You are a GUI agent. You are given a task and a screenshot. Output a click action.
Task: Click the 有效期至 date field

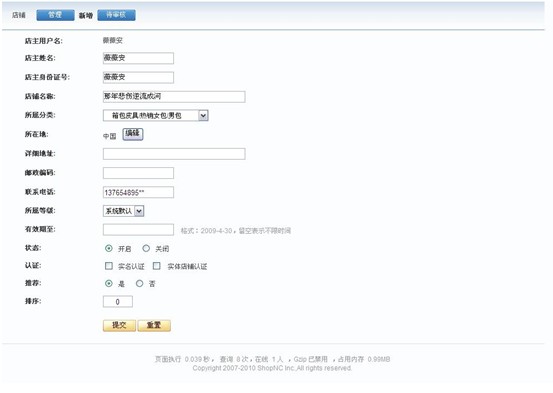138,230
